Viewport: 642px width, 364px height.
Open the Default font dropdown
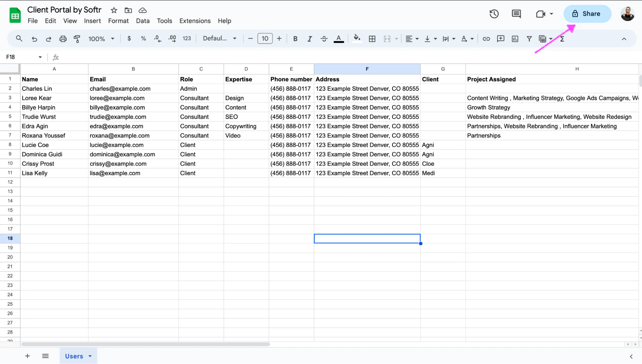[x=220, y=39]
